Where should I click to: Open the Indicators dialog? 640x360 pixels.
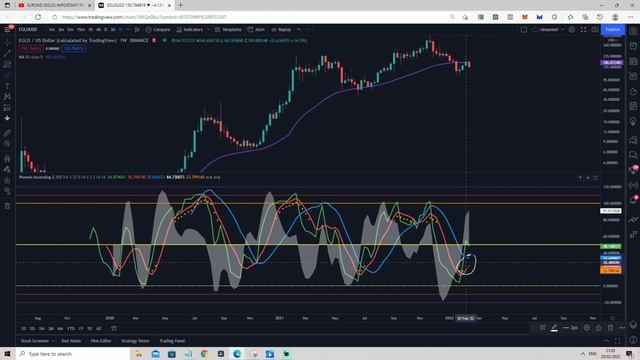(x=189, y=30)
